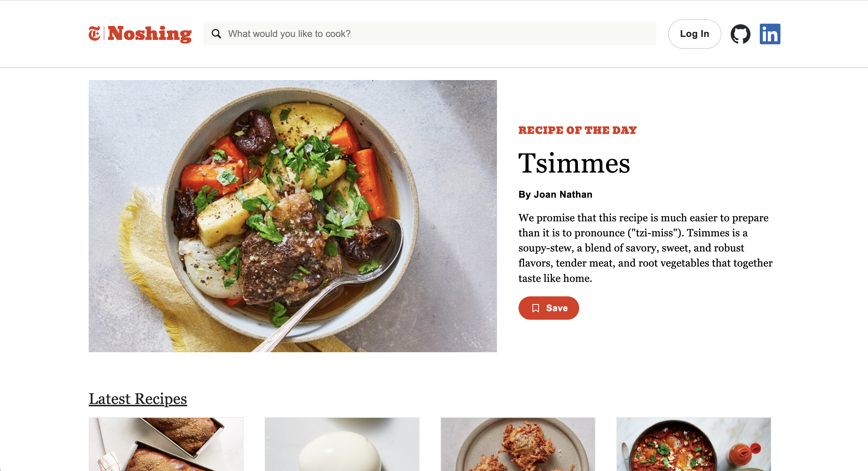Click the Tsimmes recipe description text
This screenshot has height=471, width=868.
646,248
